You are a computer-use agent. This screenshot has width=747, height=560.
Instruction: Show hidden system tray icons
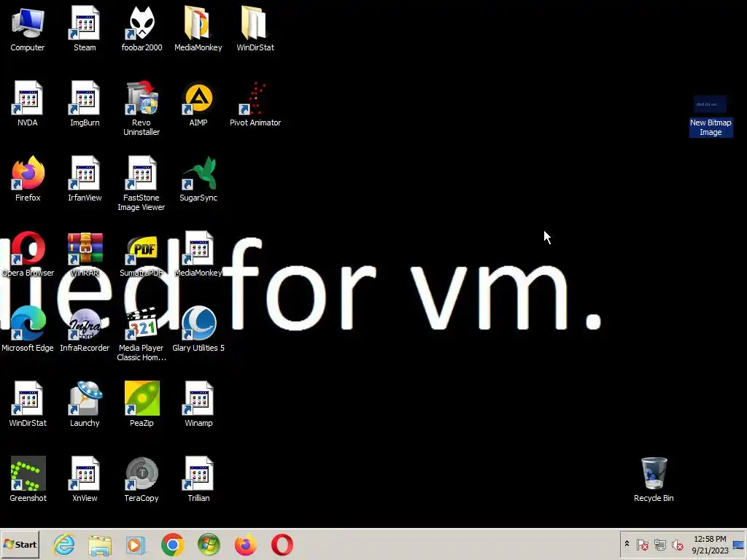click(x=627, y=544)
